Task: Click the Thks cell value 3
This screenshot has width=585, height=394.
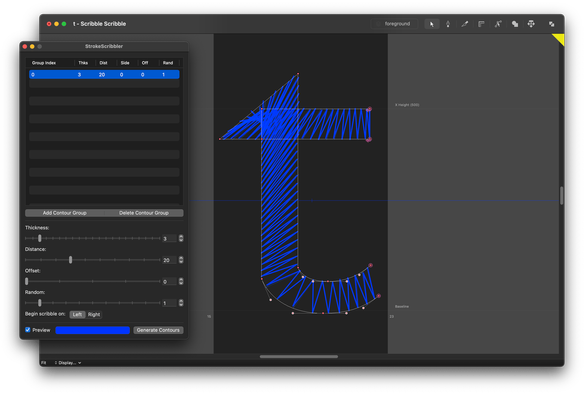Action: tap(79, 75)
